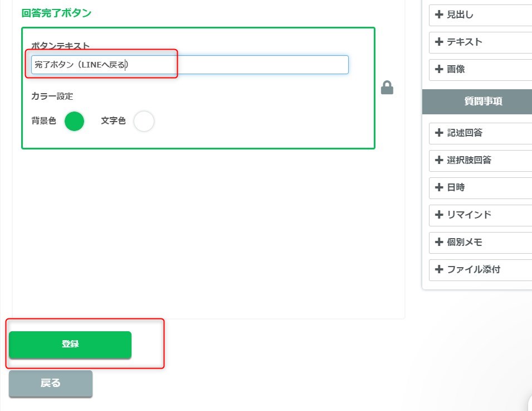Click the lock icon beside the button settings
The width and height of the screenshot is (532, 411).
coord(387,88)
